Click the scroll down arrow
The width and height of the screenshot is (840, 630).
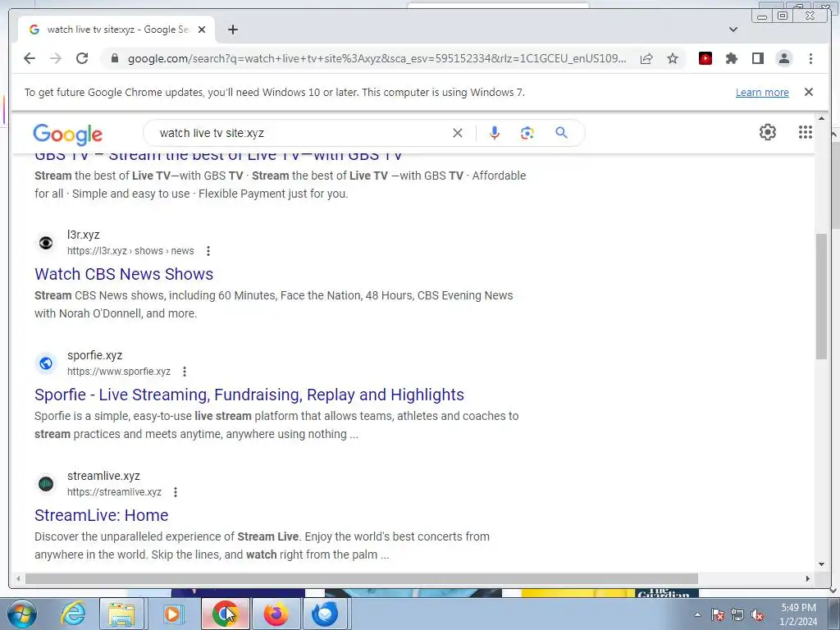click(x=822, y=564)
